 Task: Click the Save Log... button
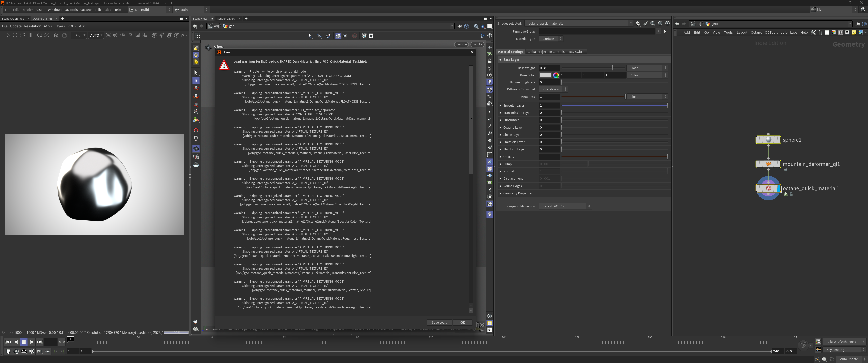439,322
